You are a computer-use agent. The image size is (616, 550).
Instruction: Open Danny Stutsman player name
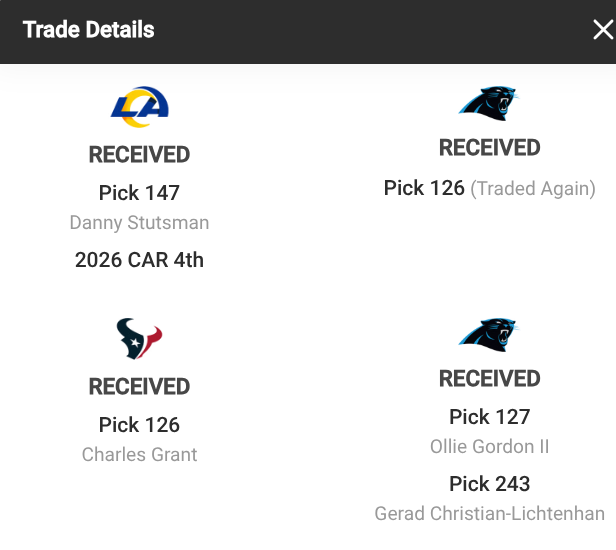click(x=139, y=222)
